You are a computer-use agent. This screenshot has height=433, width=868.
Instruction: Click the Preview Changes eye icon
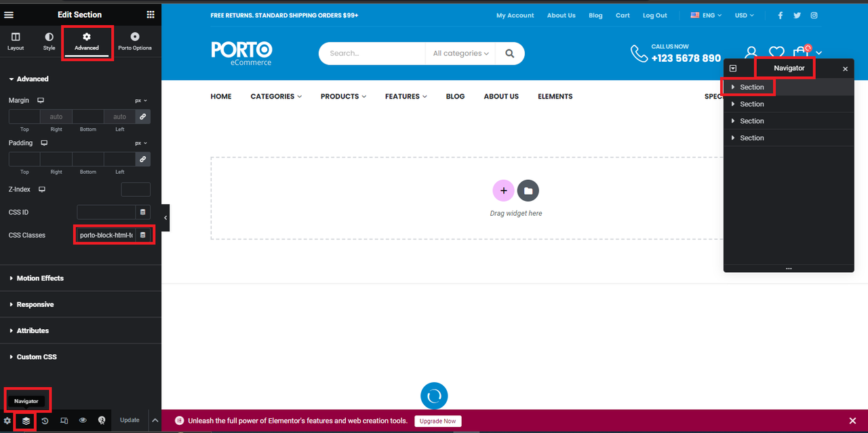[x=83, y=421]
